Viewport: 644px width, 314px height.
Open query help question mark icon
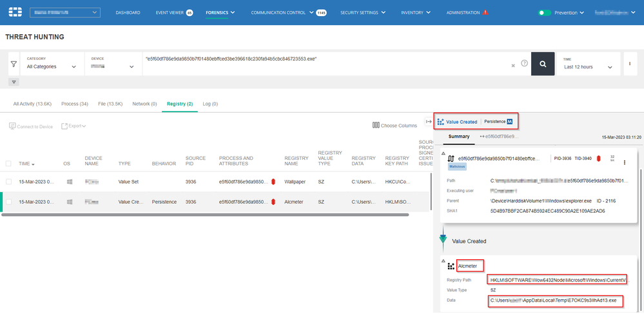[x=525, y=63]
